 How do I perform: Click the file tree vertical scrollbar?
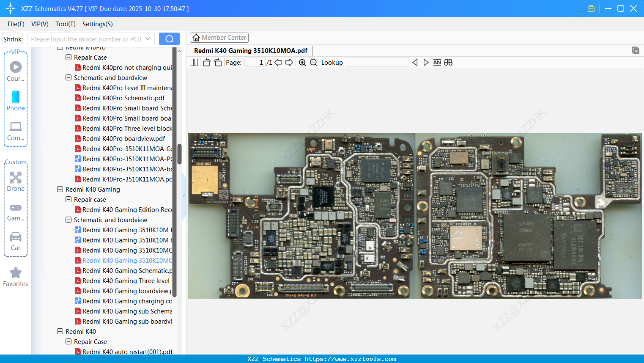point(179,154)
